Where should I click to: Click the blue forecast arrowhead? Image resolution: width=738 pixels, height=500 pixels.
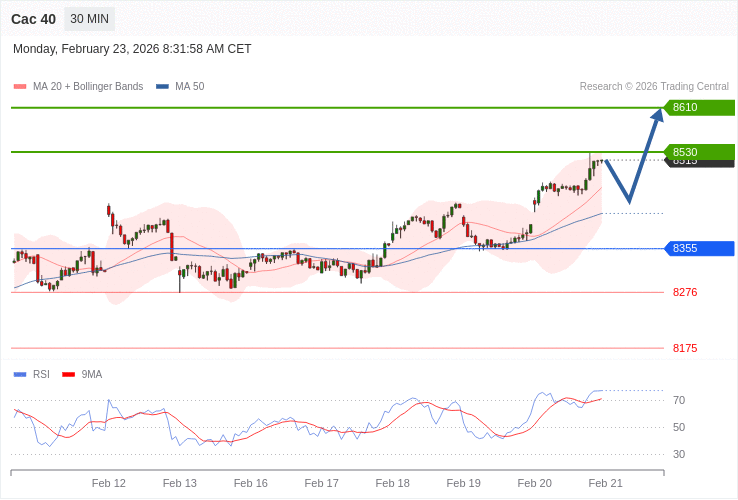coord(657,115)
